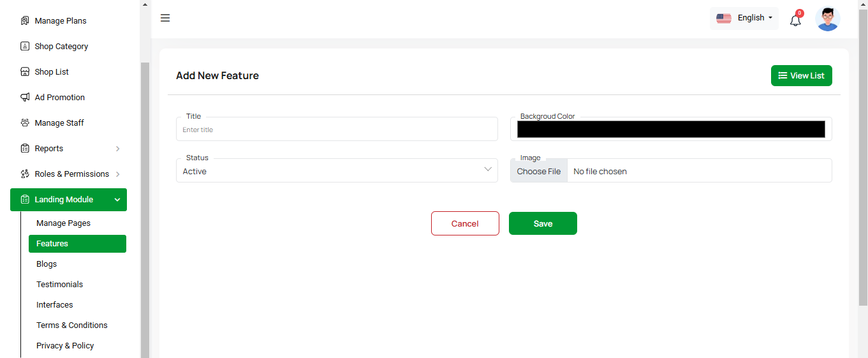The image size is (868, 358).
Task: Select Testimonials in the sidebar
Action: click(x=60, y=285)
